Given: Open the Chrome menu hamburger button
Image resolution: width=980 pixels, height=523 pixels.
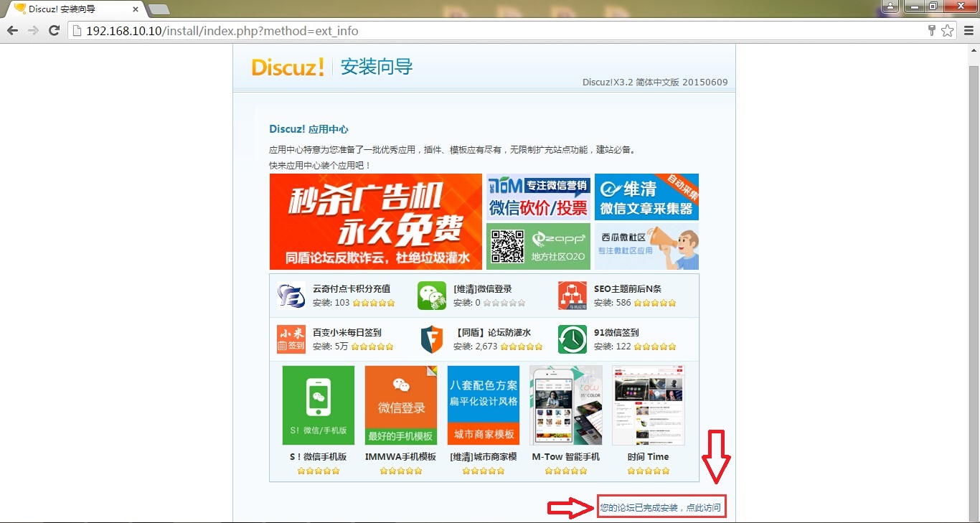Looking at the screenshot, I should (969, 31).
